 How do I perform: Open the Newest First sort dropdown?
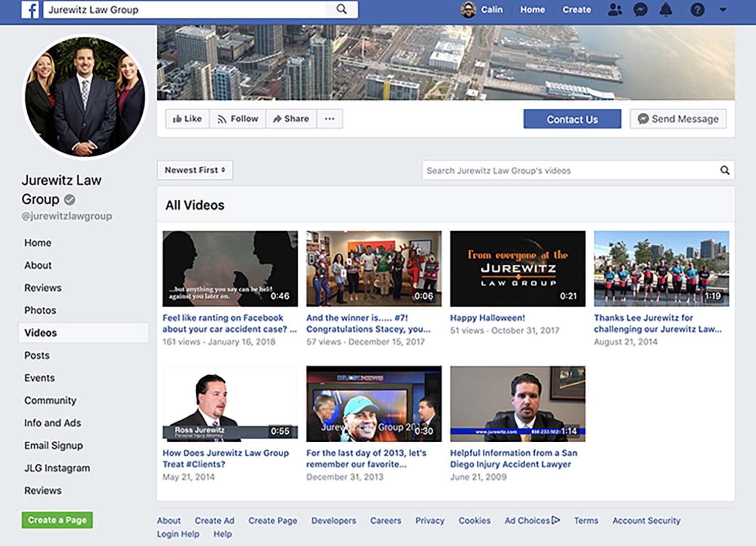click(195, 170)
